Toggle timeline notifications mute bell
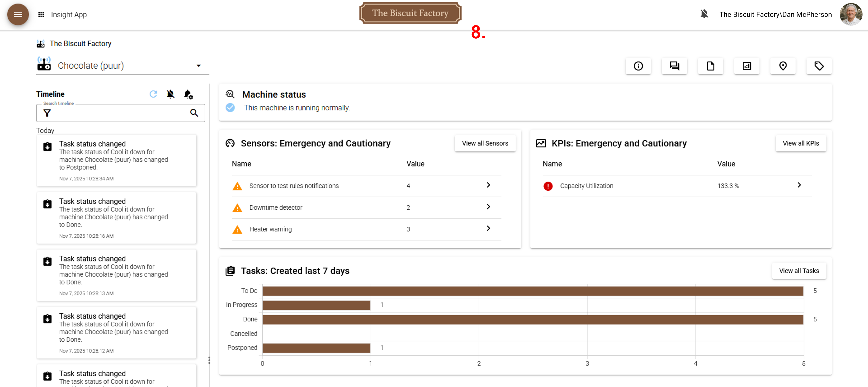Viewport: 868px width, 387px height. [x=171, y=94]
